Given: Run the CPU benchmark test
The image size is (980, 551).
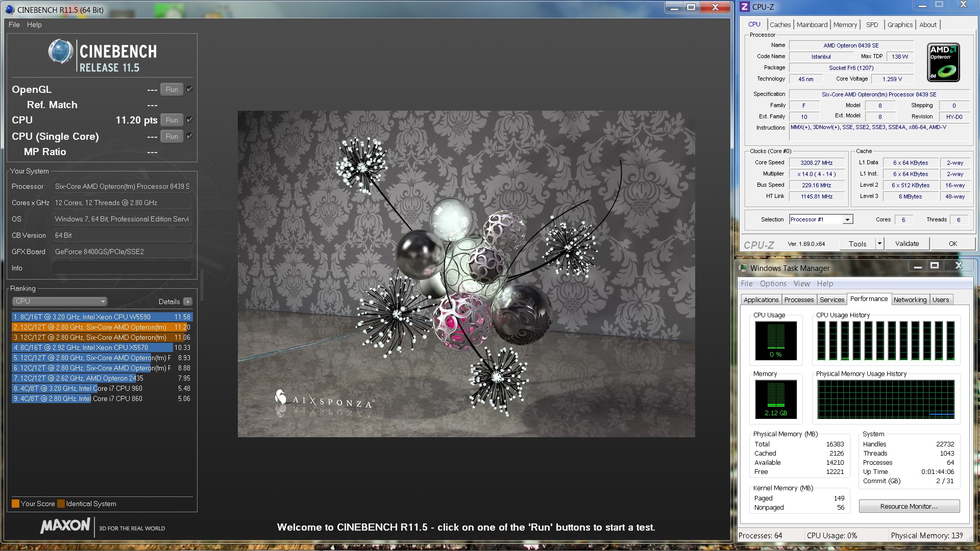Looking at the screenshot, I should click(172, 120).
